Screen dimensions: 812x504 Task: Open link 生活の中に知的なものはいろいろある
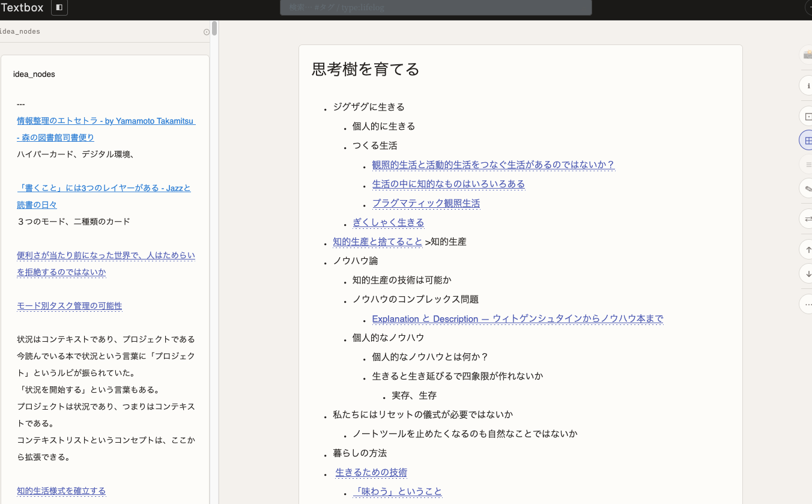point(449,184)
